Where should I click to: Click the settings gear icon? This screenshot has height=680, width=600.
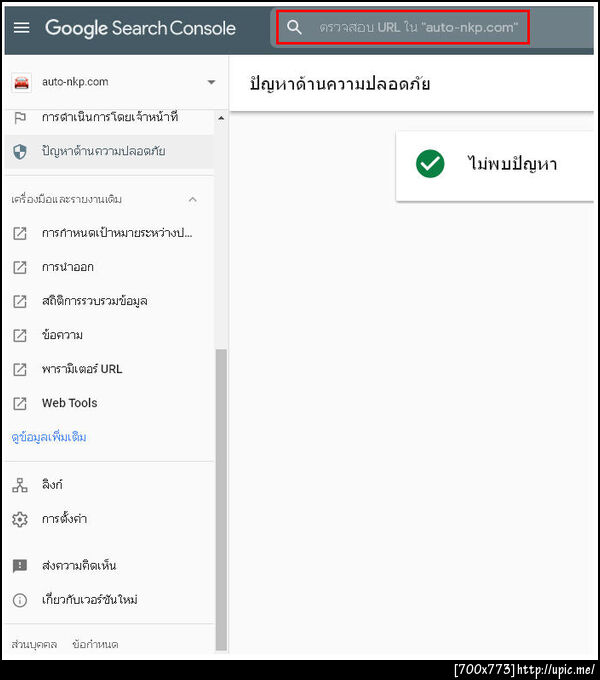[x=20, y=519]
